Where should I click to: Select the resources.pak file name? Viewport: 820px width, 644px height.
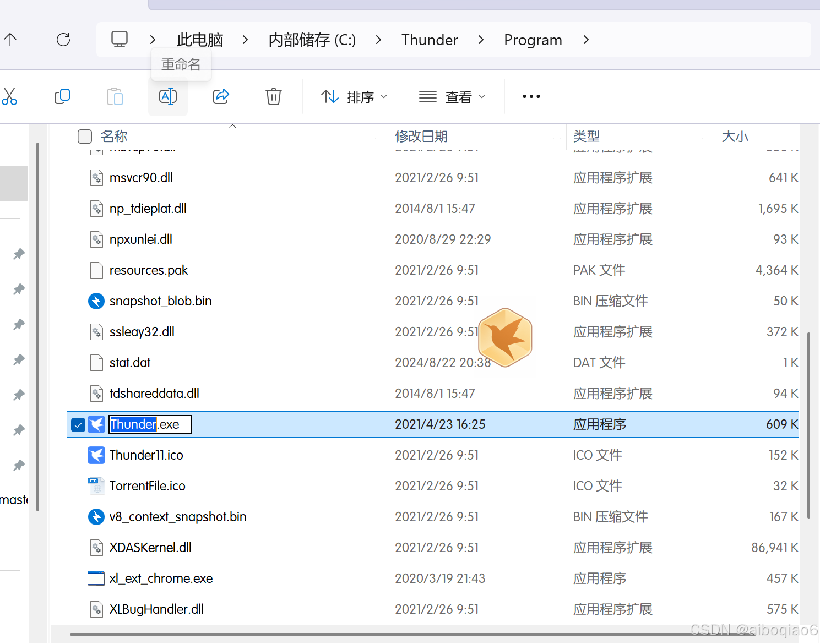click(x=149, y=270)
